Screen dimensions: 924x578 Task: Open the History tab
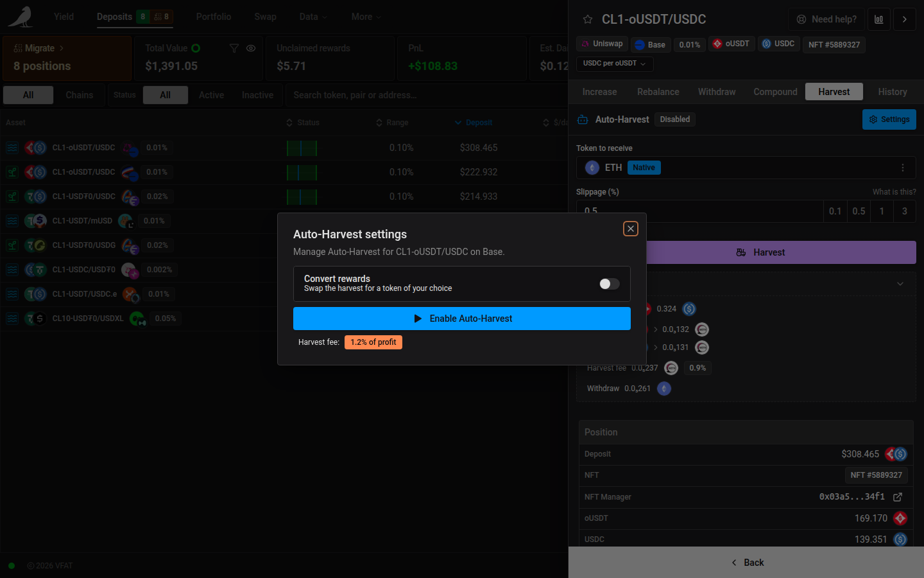click(893, 92)
